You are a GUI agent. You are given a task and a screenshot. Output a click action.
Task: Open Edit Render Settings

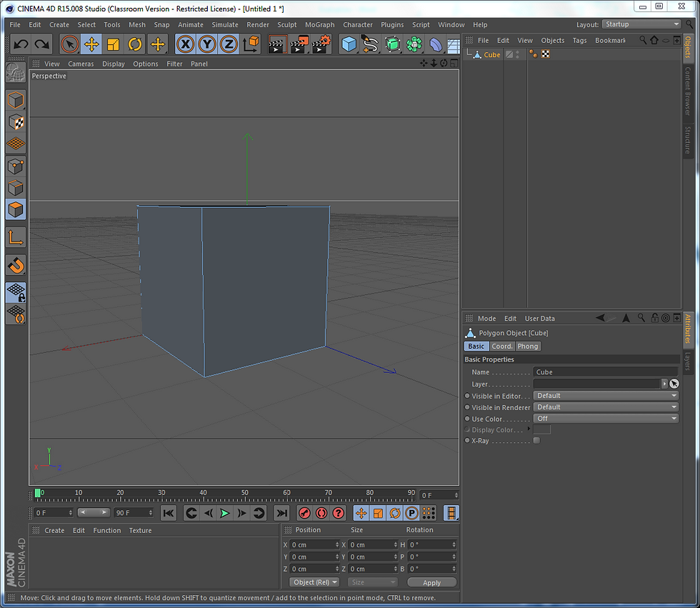(x=321, y=44)
